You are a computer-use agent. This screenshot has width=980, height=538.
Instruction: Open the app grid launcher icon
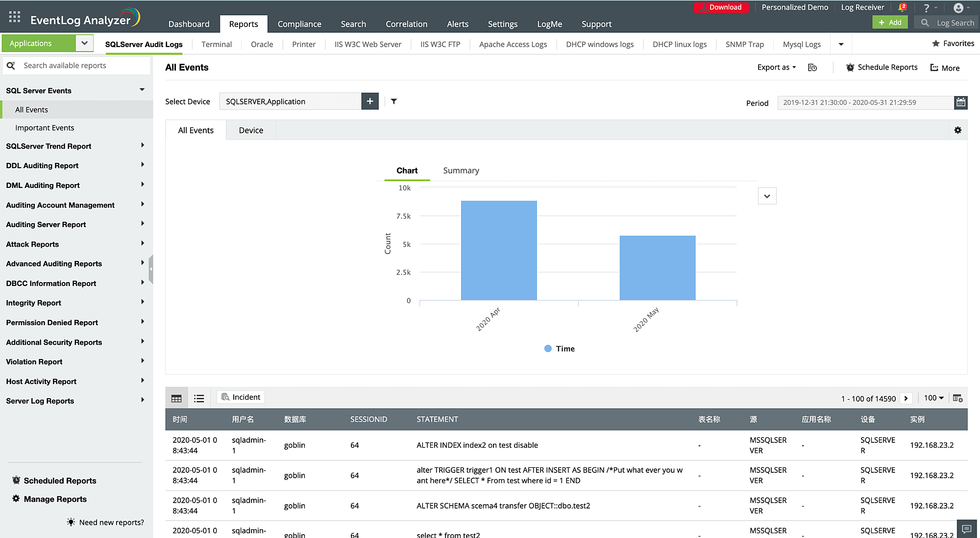15,17
